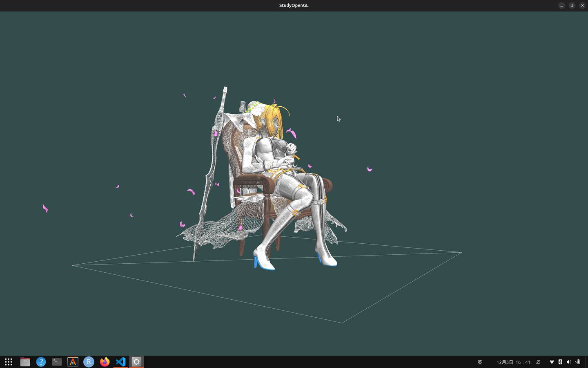Open the input method 英 indicator
The image size is (588, 368).
[480, 362]
